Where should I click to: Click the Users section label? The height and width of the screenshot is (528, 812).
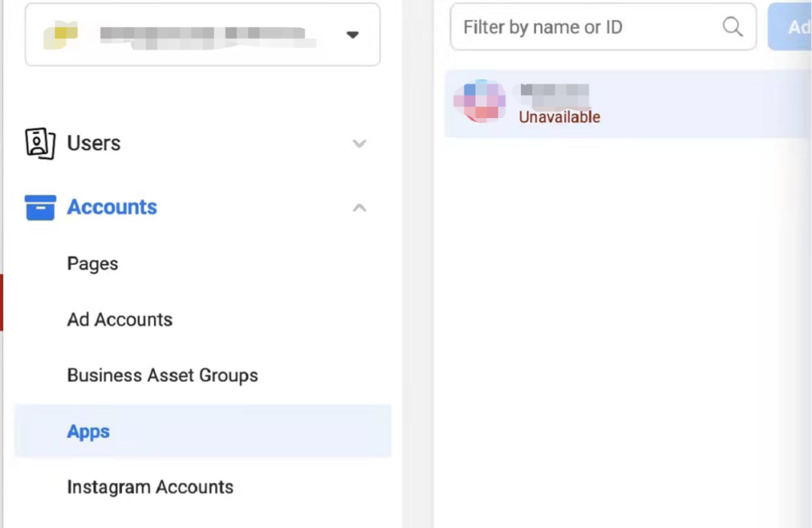94,143
